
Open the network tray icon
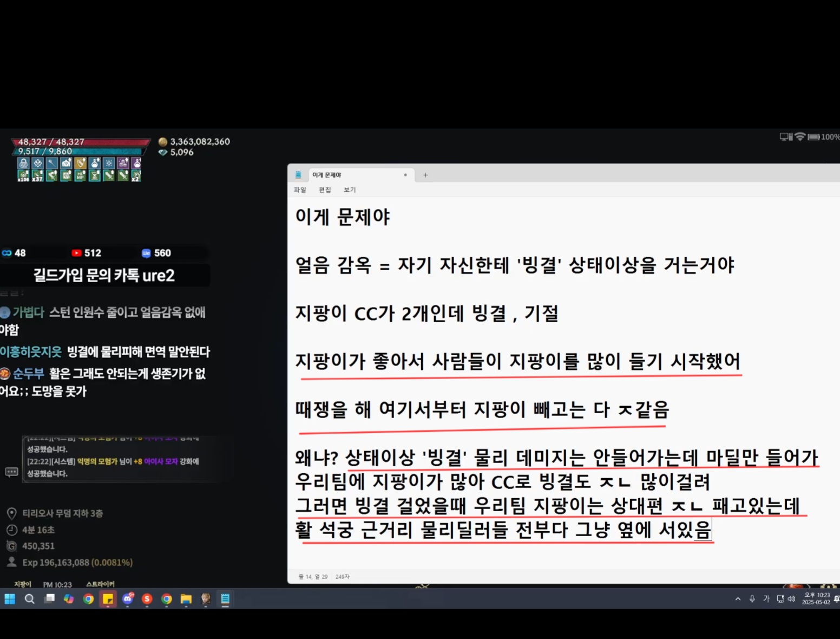pyautogui.click(x=780, y=598)
